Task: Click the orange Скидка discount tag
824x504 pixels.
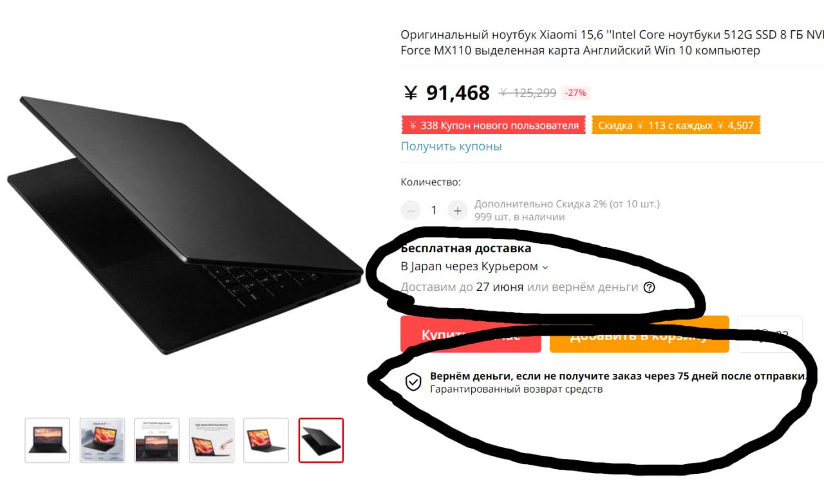Action: pyautogui.click(x=676, y=125)
